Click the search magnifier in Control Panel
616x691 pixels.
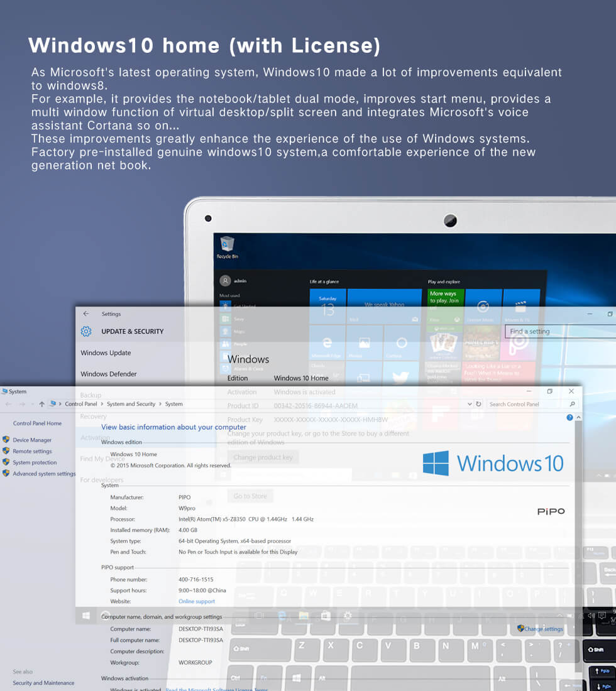573,404
